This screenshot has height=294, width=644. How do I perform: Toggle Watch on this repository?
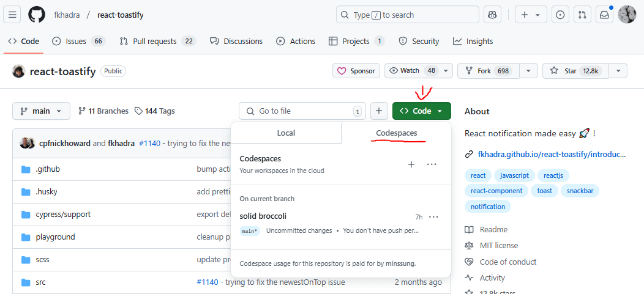[413, 71]
